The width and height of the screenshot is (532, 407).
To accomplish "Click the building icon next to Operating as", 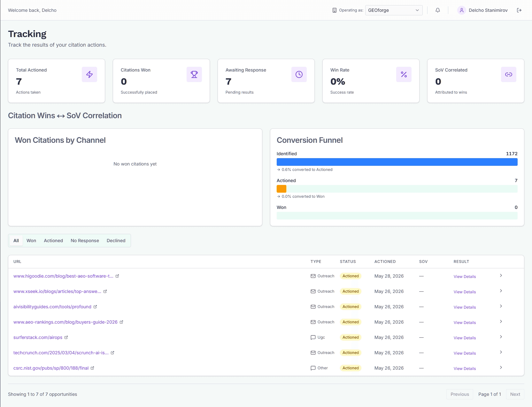I will click(x=335, y=10).
